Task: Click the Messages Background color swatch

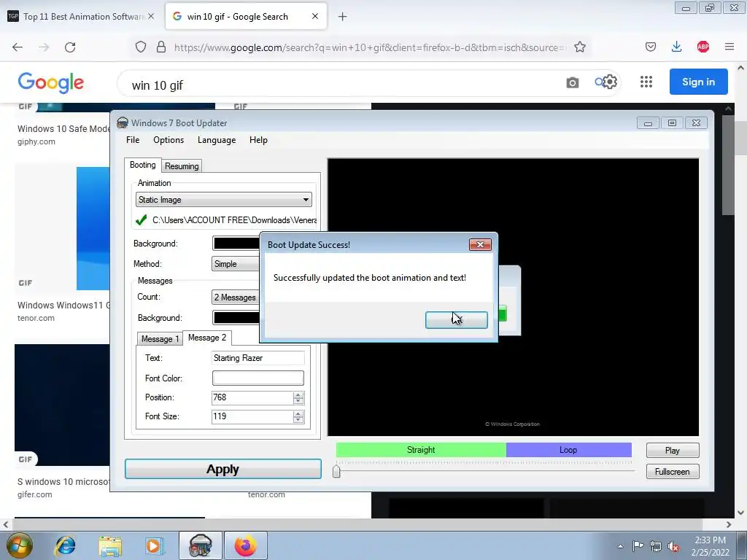Action: coord(236,318)
